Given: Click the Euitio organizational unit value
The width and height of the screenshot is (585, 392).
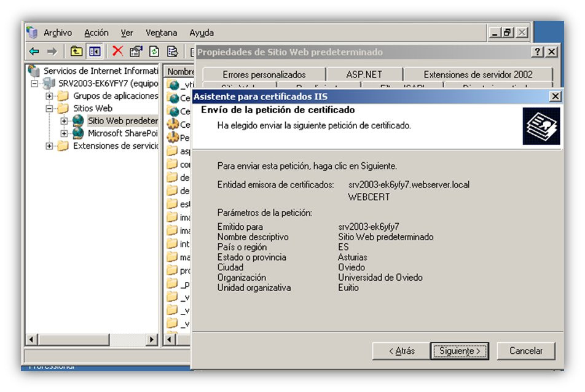Looking at the screenshot, I should click(348, 288).
